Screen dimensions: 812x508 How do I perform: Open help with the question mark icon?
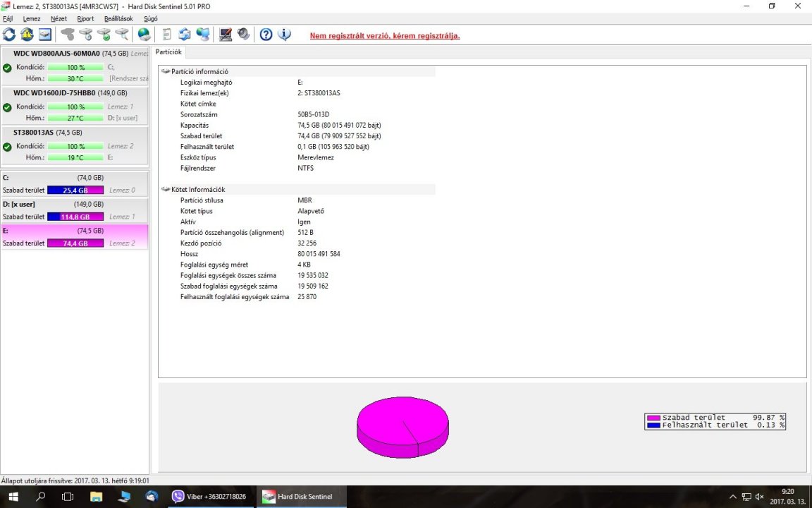point(266,35)
